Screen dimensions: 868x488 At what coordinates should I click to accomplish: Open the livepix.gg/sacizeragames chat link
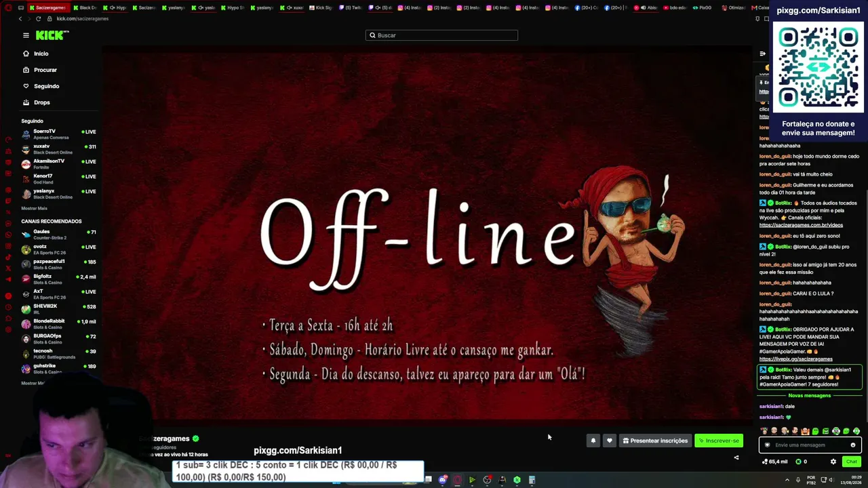(x=795, y=359)
